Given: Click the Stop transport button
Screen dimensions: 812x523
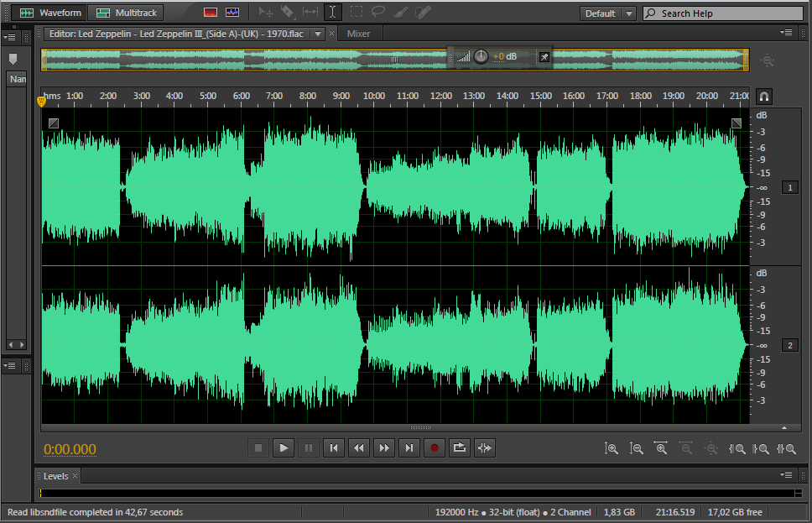Looking at the screenshot, I should tap(258, 447).
